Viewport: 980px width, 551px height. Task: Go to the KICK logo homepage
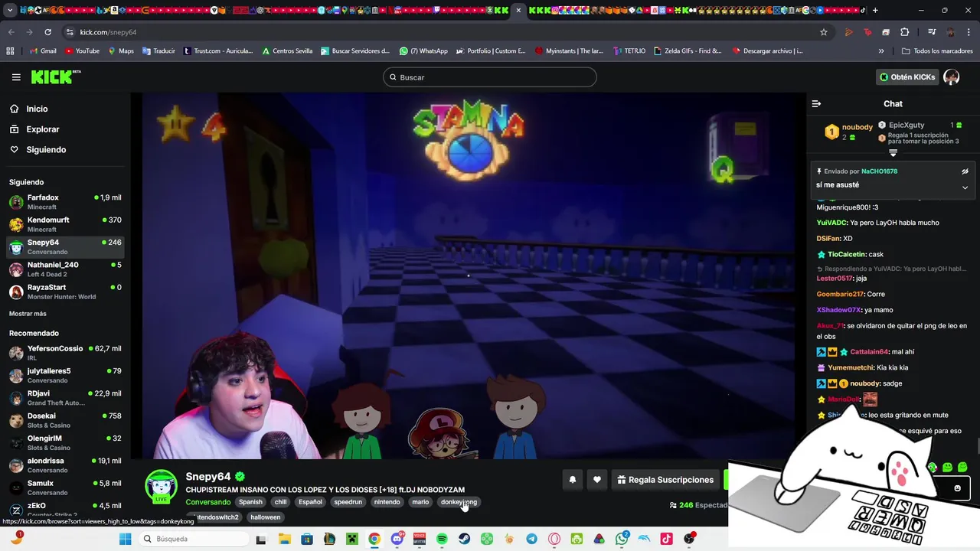point(55,77)
